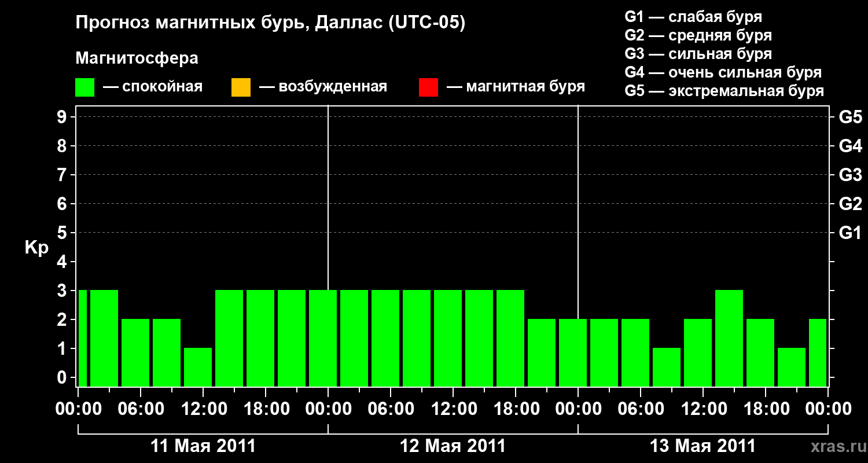Click the Kp 1 bar on 11 Мая
This screenshot has width=868, height=463.
pyautogui.click(x=198, y=367)
